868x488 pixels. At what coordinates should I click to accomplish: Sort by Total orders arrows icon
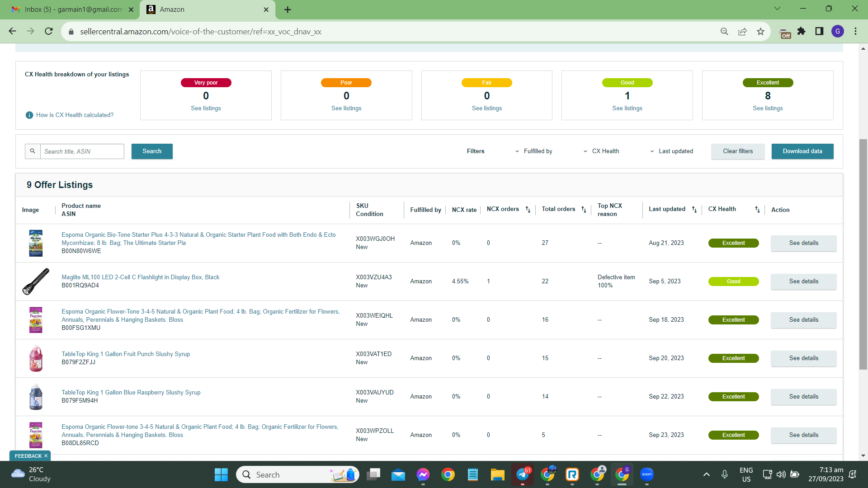pyautogui.click(x=584, y=210)
